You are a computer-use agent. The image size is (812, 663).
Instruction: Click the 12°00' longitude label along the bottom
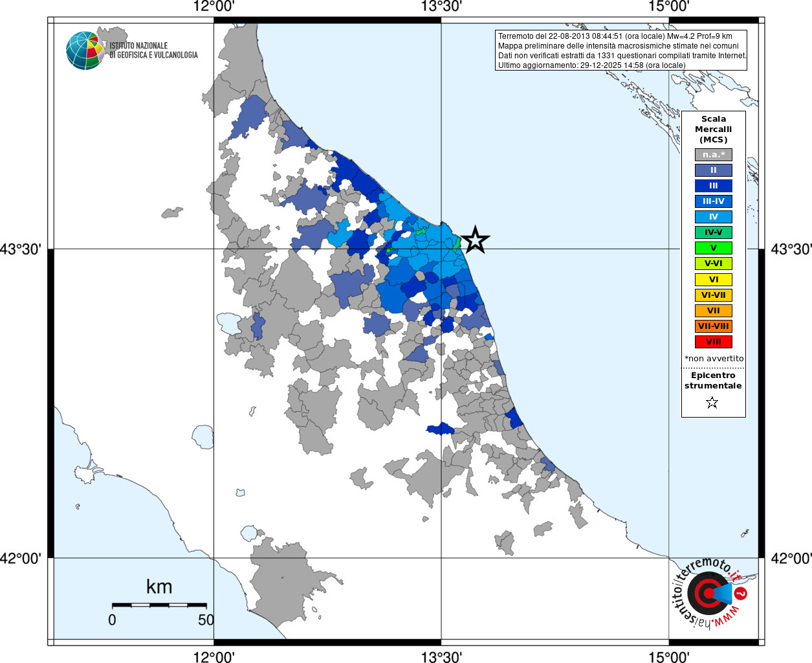click(x=214, y=657)
